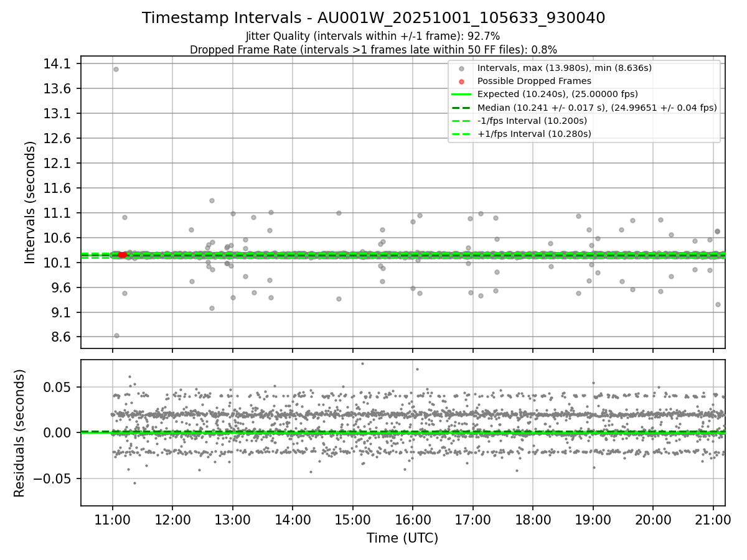Click the red possible-dropped-frames marker near 11:10
Screen dimensions: 747x560
click(123, 255)
